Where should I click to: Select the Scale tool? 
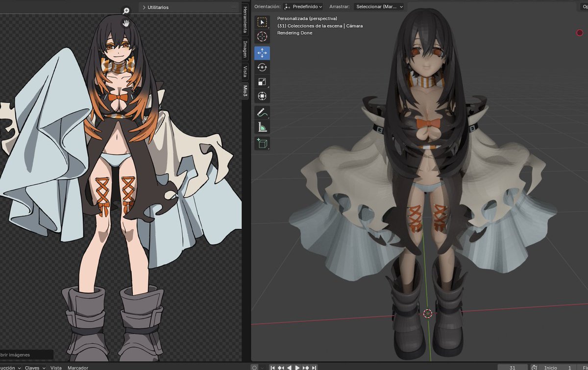(262, 82)
